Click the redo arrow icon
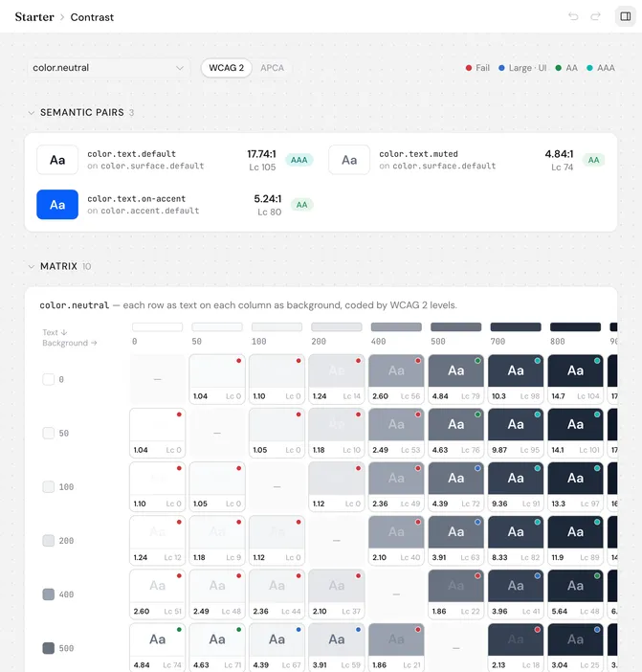The height and width of the screenshot is (672, 642). (x=595, y=16)
